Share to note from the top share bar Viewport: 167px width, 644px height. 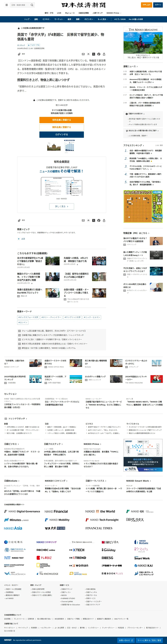88,54
